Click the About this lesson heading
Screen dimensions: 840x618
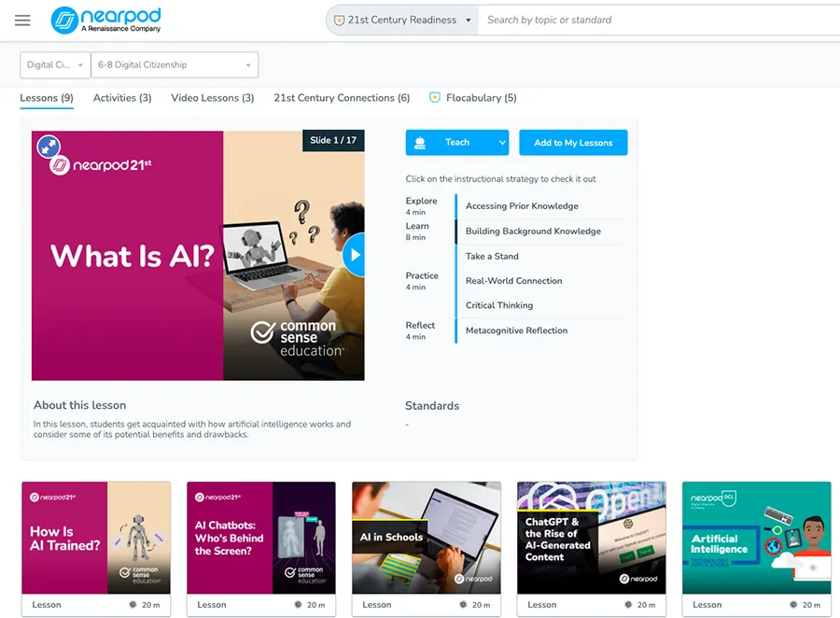click(x=80, y=405)
